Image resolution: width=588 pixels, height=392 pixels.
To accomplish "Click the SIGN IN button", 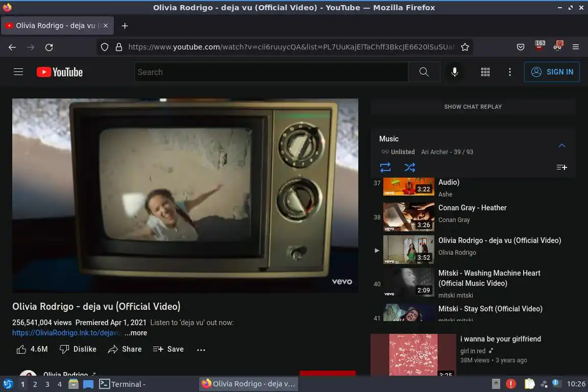I will 552,71.
